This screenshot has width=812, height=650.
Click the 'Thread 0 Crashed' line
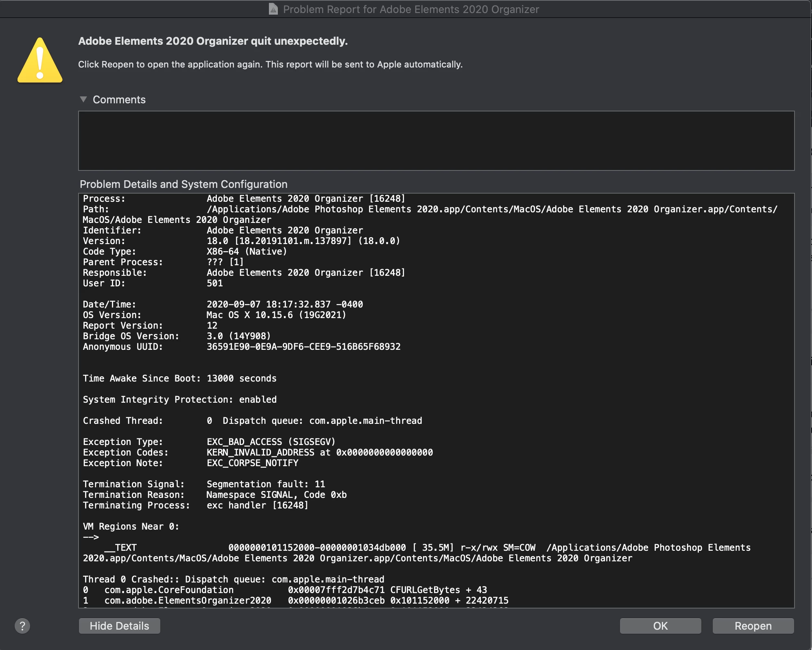coord(233,579)
